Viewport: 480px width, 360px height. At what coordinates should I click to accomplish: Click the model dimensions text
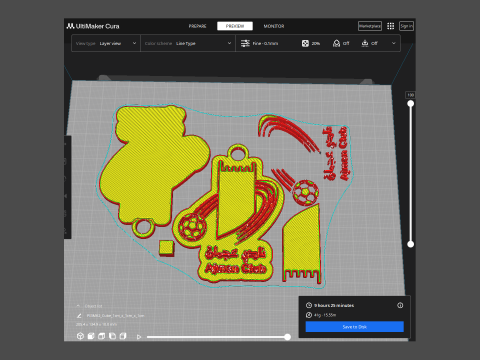pos(96,324)
